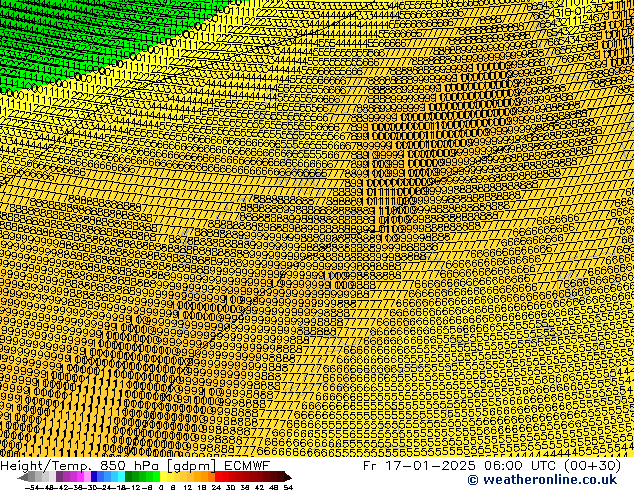Choose the dark purple swatch above value -42
Screen dimensions: 634x490
tap(59, 477)
